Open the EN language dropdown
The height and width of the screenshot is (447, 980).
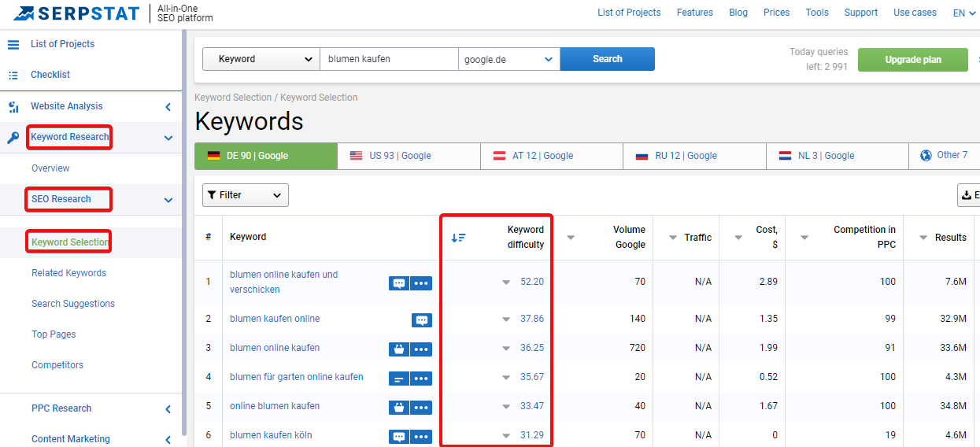[x=963, y=13]
